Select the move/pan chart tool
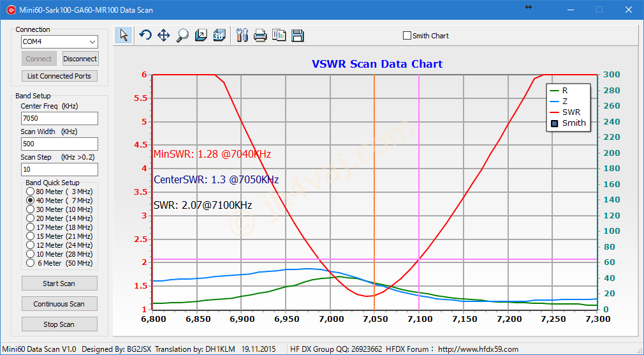The image size is (644, 355). click(163, 35)
